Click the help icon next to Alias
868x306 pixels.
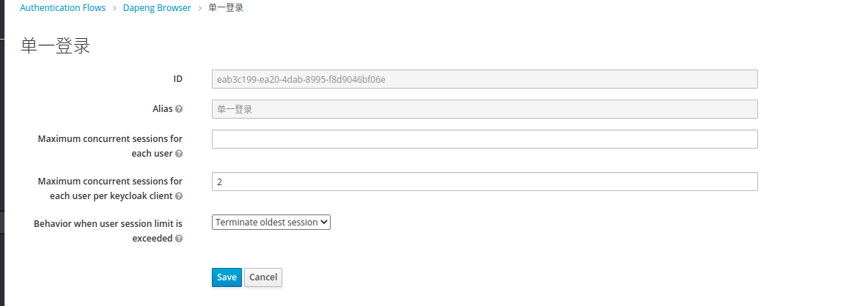pos(179,109)
